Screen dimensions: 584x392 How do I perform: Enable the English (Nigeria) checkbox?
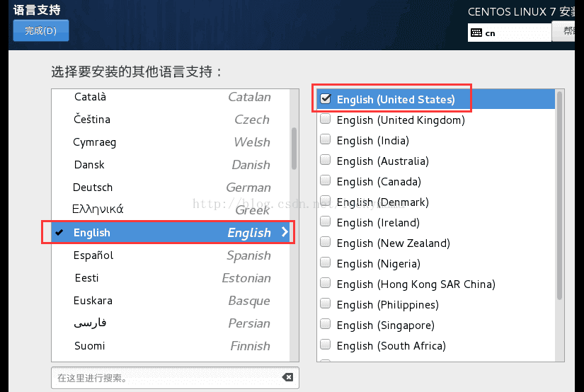click(325, 263)
